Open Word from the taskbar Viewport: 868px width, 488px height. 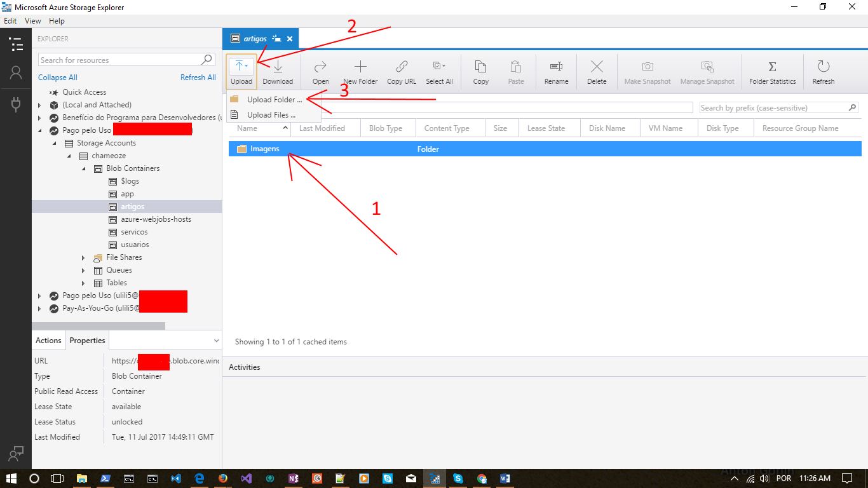click(x=505, y=478)
